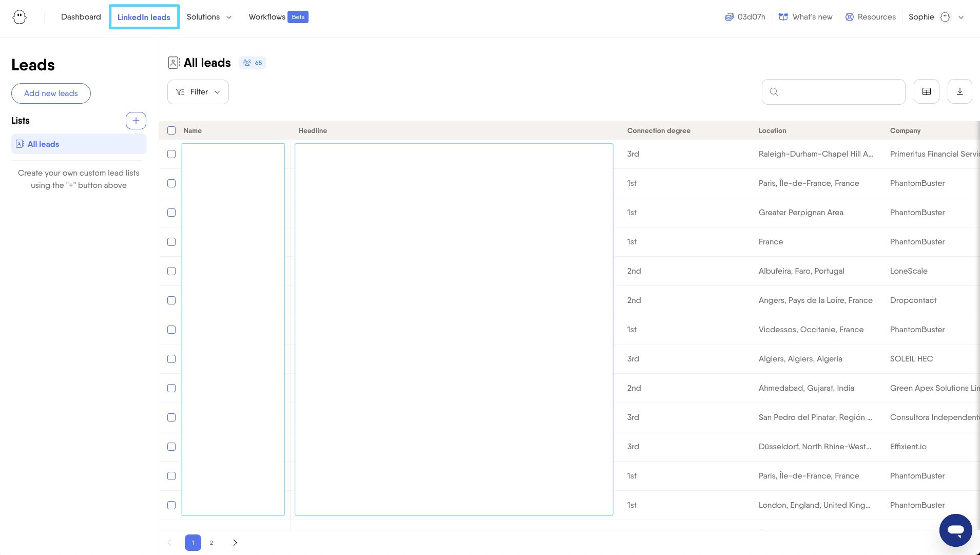Open the chat support bubble

(x=955, y=530)
